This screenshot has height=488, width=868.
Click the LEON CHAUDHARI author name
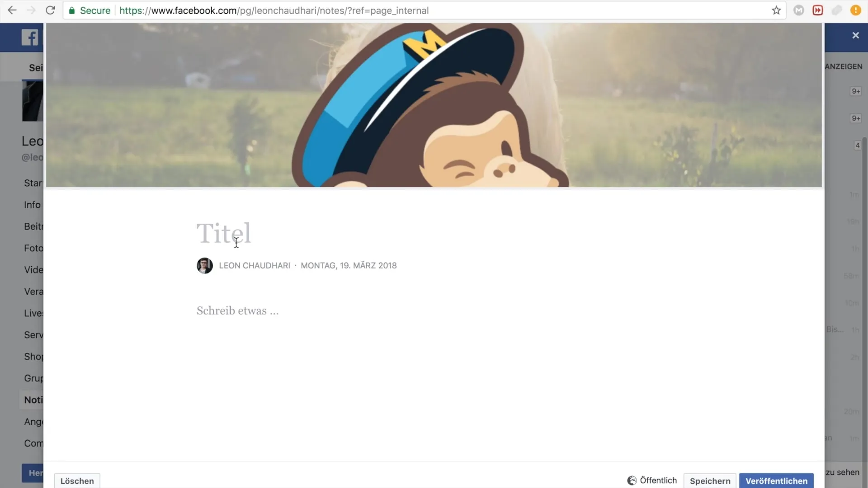tap(255, 266)
